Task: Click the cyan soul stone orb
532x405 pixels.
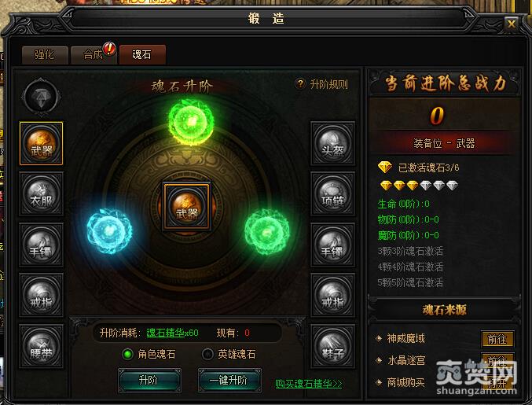Action: [x=109, y=231]
